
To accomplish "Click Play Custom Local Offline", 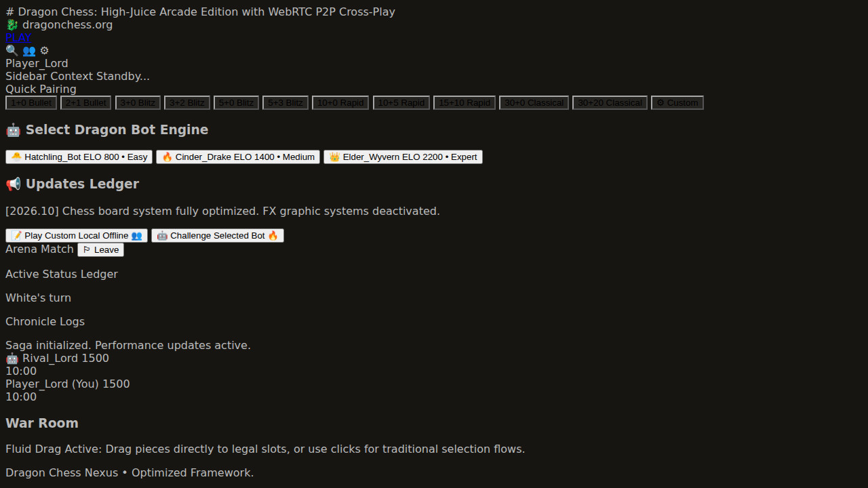I will click(x=77, y=235).
